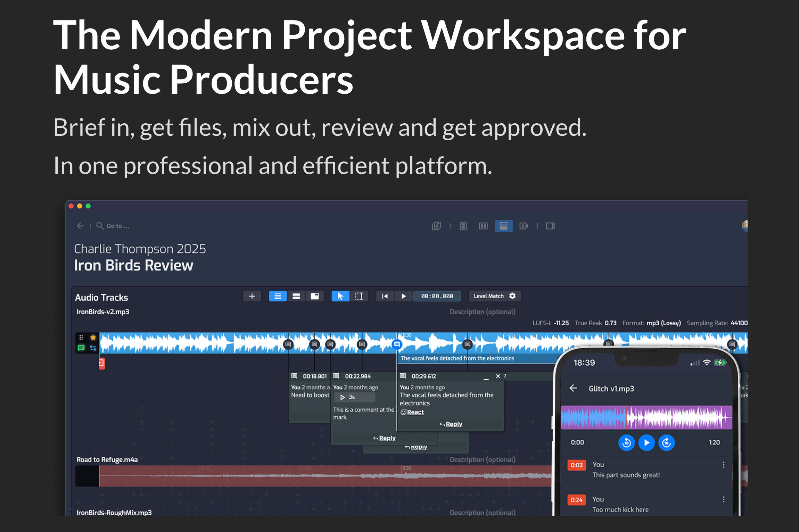This screenshot has height=532, width=799.
Task: Open the options menu for 'This part sounds great!'
Action: click(724, 465)
